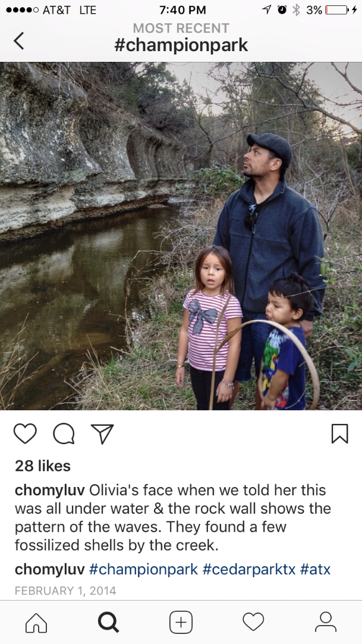
Task: Open the #cedarparktx hashtag link
Action: (x=248, y=570)
